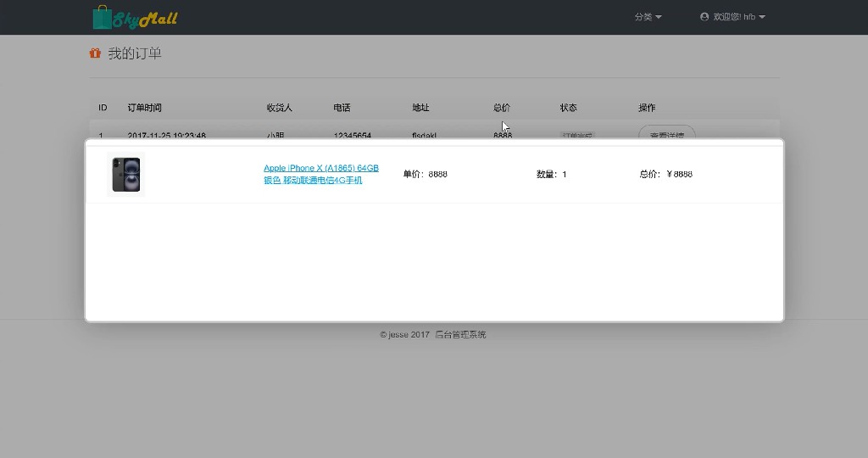
Task: Click the SkyMall shopping bag logo
Action: coord(134,17)
